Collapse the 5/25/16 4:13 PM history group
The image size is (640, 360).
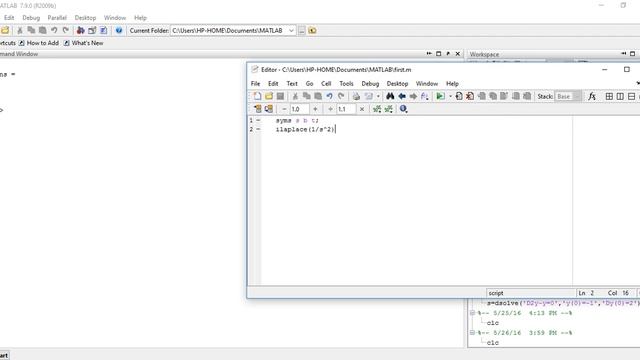point(472,313)
